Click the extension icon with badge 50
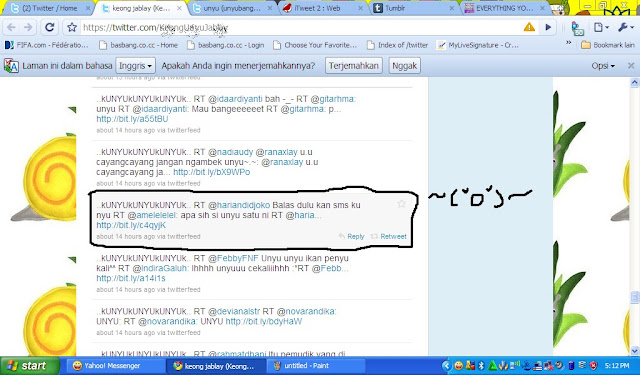Screen dimensions: 640x375 pyautogui.click(x=577, y=28)
